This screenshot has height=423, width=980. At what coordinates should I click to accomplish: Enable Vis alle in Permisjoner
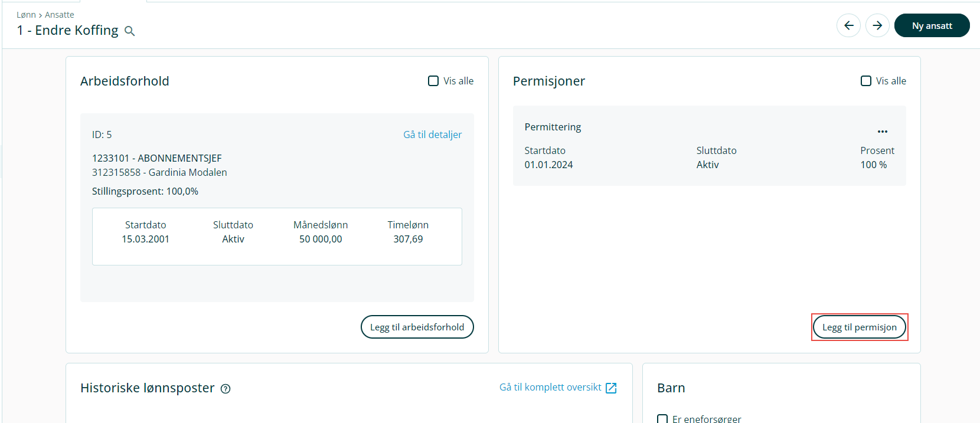point(866,81)
